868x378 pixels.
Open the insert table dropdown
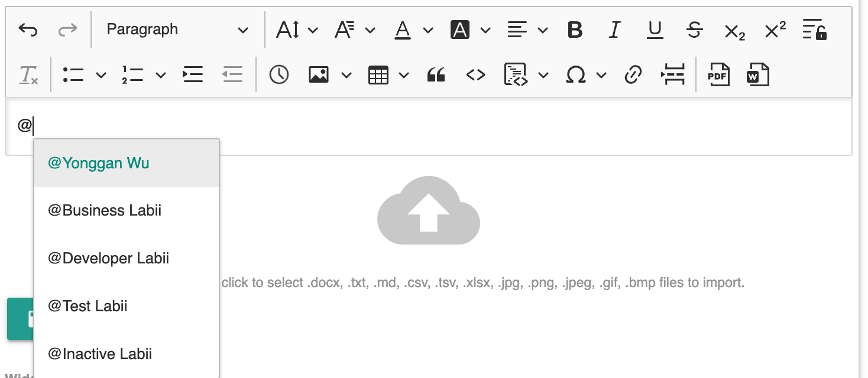pos(404,75)
